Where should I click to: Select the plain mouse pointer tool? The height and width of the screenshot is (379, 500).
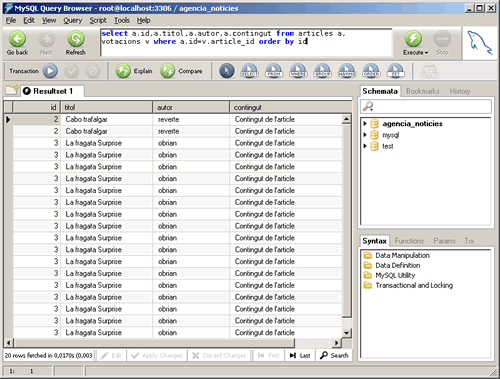(227, 71)
